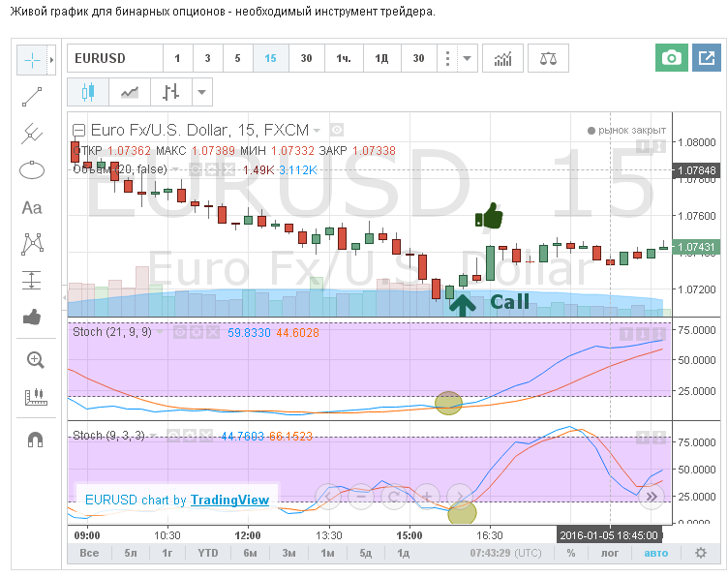728x577 pixels.
Task: Pick the ellipse shape tool
Action: tap(32, 170)
